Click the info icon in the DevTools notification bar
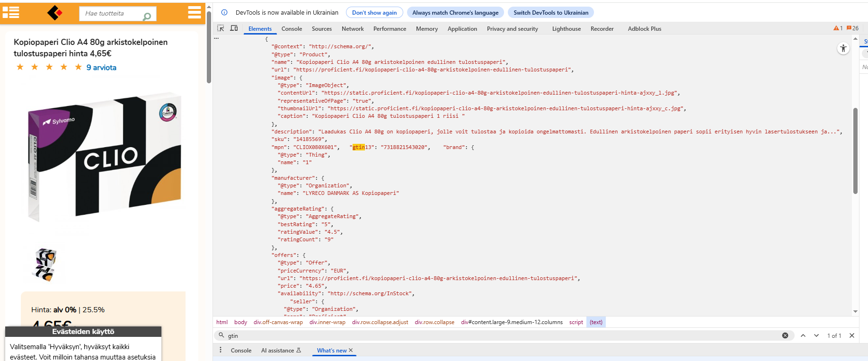The image size is (868, 361). point(224,12)
